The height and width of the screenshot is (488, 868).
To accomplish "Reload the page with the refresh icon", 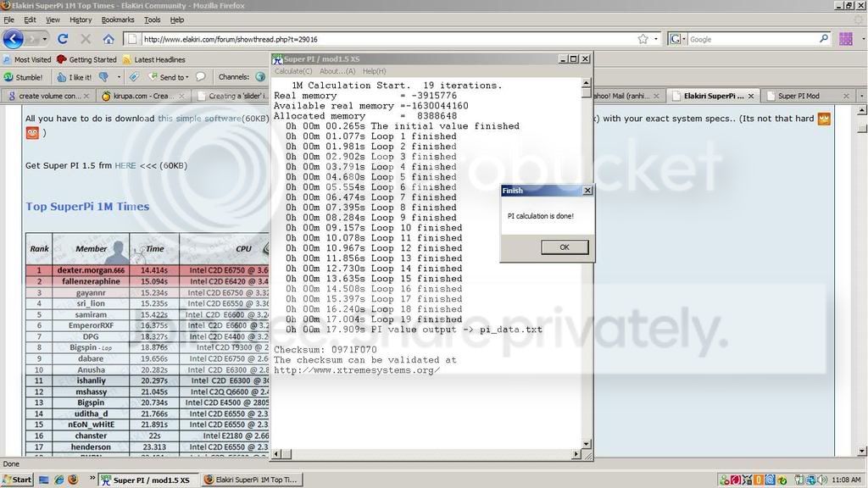I will point(63,39).
